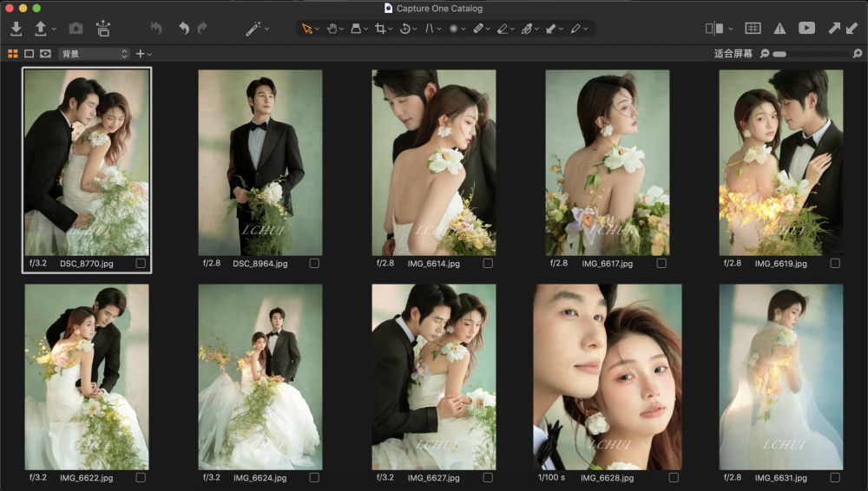Toggle exposure warning triangle icon
The width and height of the screenshot is (868, 491).
[779, 29]
